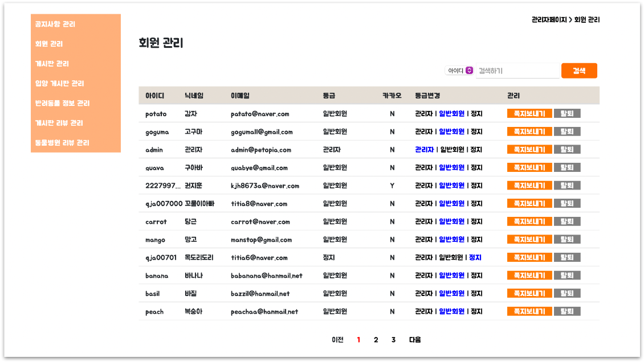Select 일반회원 in the admin row
644x362 pixels.
point(452,150)
